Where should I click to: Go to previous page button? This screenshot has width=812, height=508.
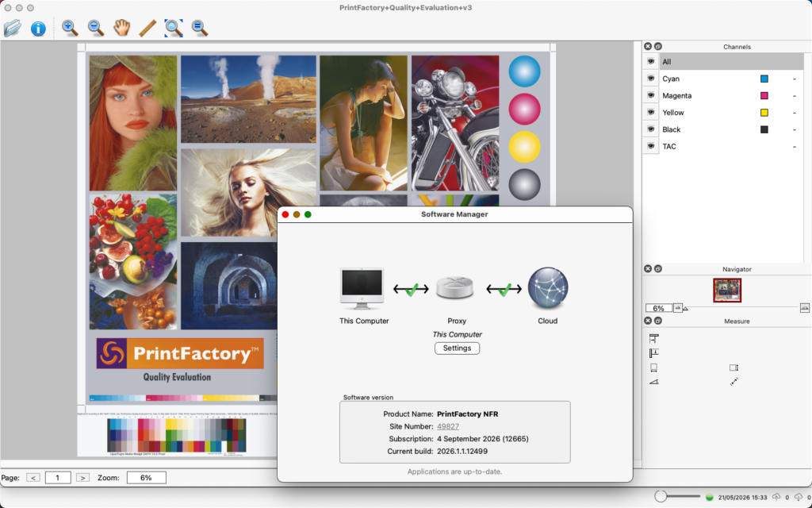33,478
